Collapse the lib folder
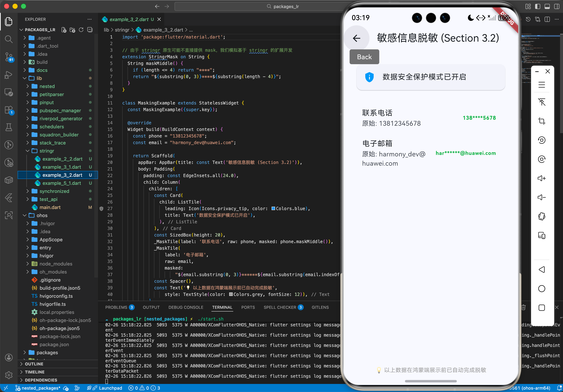Viewport: 563px width, 392px height. point(58,78)
